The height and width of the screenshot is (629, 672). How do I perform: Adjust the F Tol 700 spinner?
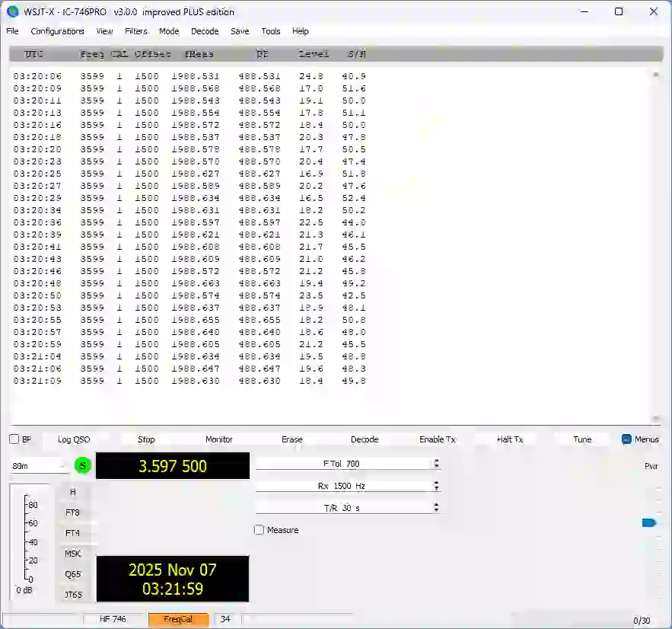[x=348, y=464]
